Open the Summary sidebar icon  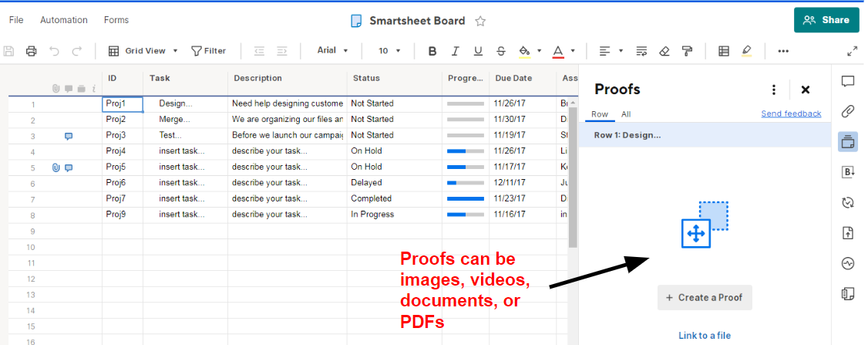(847, 294)
